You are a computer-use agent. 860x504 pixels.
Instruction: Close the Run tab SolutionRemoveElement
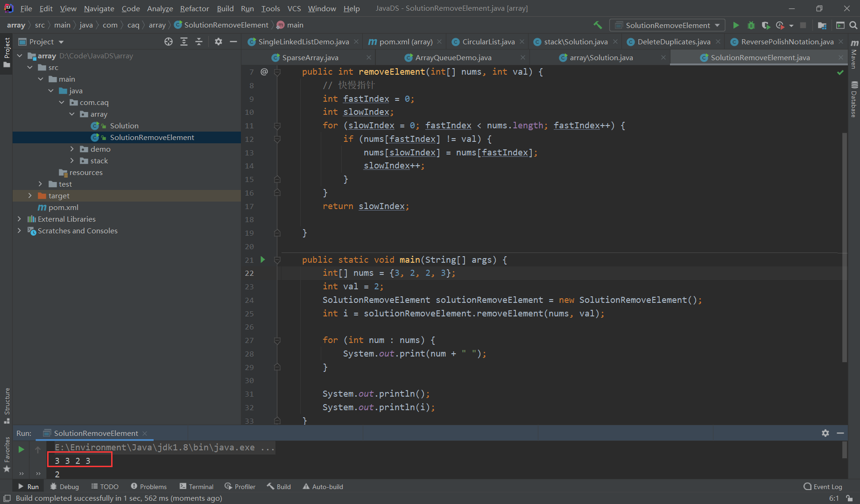(x=145, y=434)
